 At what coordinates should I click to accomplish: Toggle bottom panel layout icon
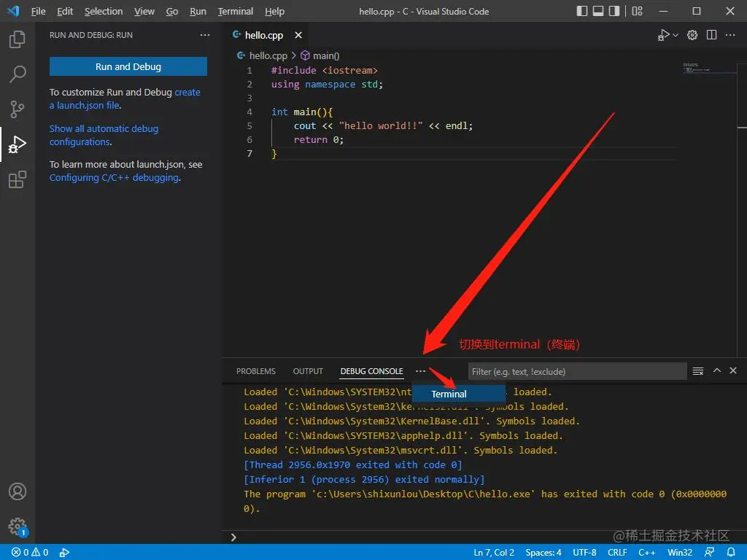pyautogui.click(x=598, y=11)
